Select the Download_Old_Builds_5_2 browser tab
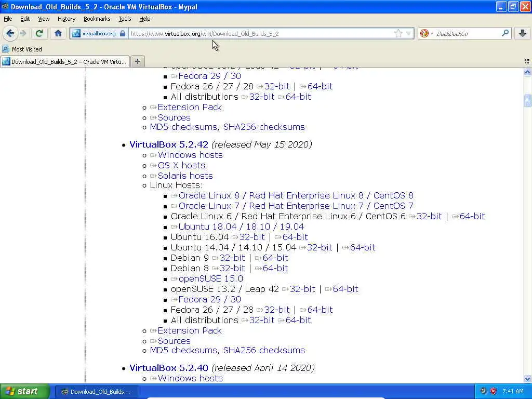Viewport: 532px width, 399px height. click(x=65, y=62)
